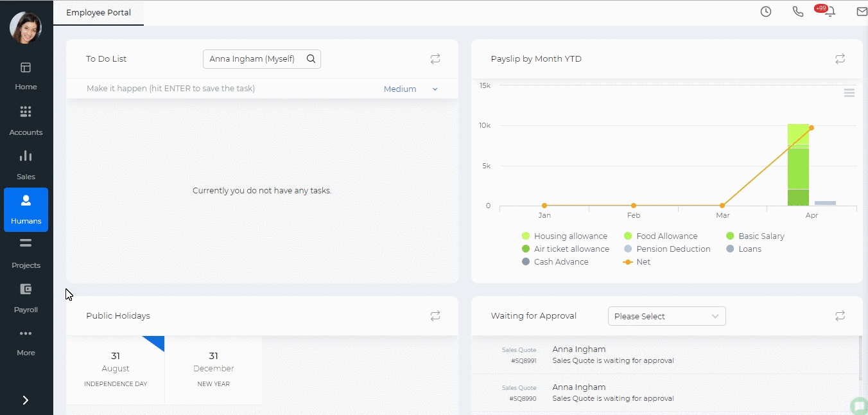Refresh the Waiting for Approval widget
The image size is (868, 415).
[x=840, y=316]
